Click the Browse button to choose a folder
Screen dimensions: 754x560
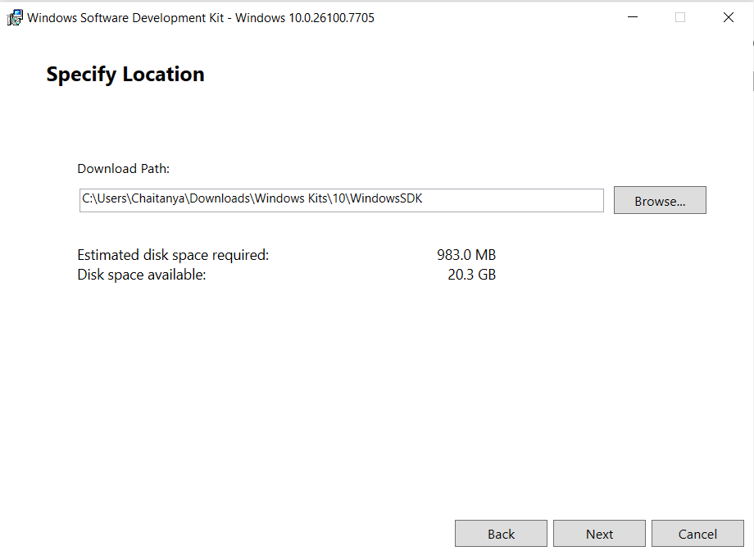[659, 199]
